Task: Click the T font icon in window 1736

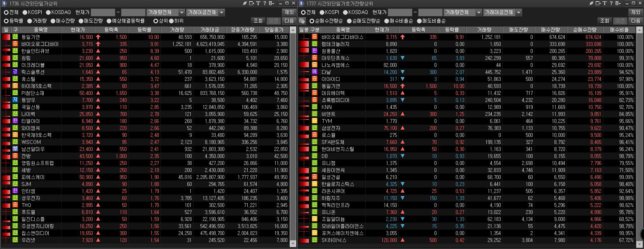Action: point(258,3)
